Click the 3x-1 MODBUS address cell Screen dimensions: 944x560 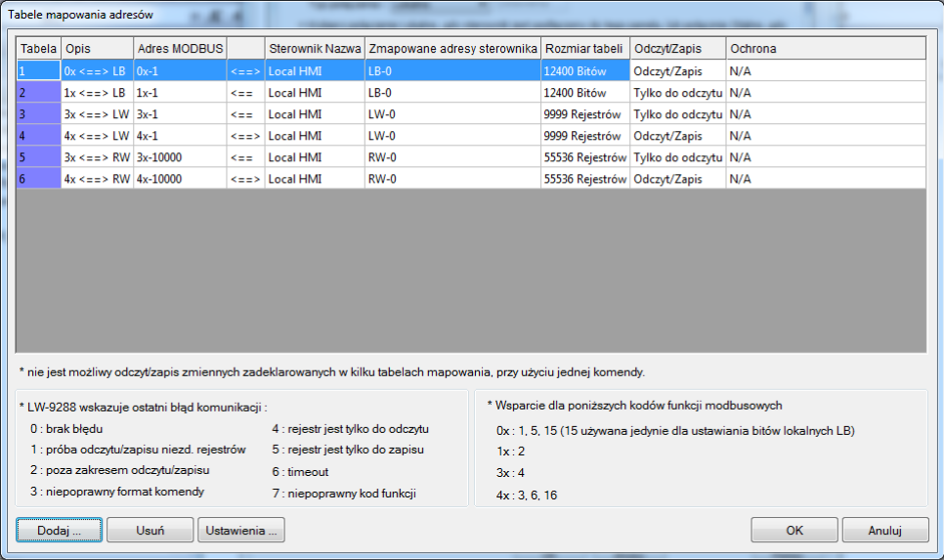pos(180,114)
